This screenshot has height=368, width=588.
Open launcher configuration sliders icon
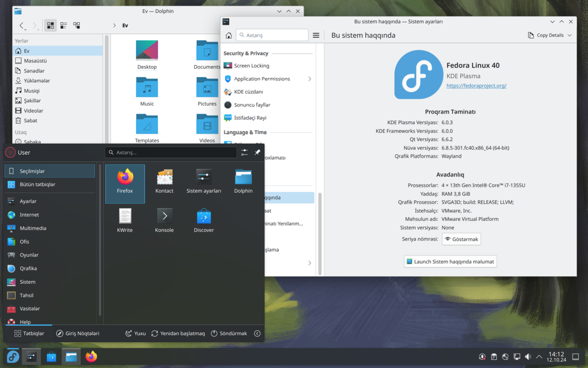[244, 152]
